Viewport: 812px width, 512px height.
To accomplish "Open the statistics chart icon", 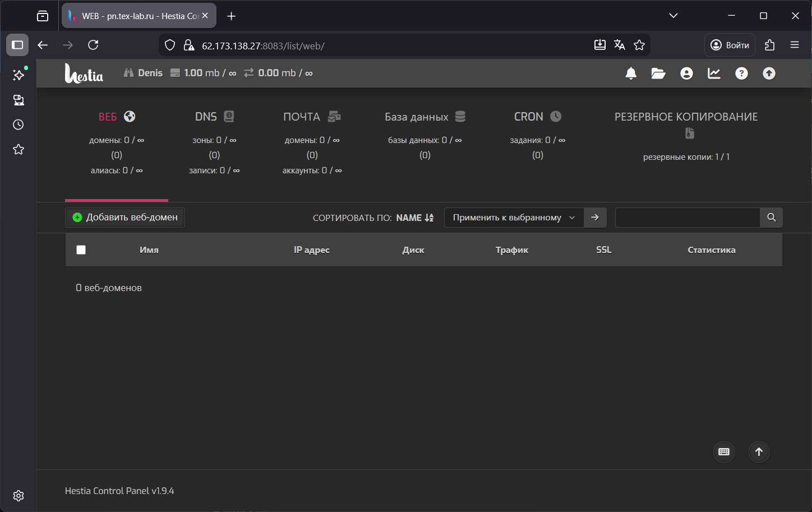I will (714, 73).
